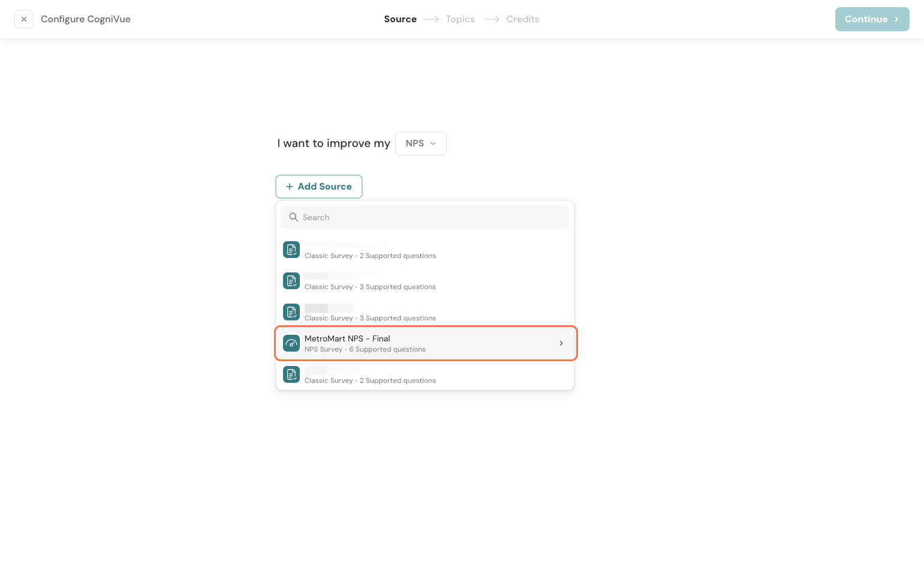Click the Add Source button
Viewport: 924px width, 576px height.
(319, 187)
